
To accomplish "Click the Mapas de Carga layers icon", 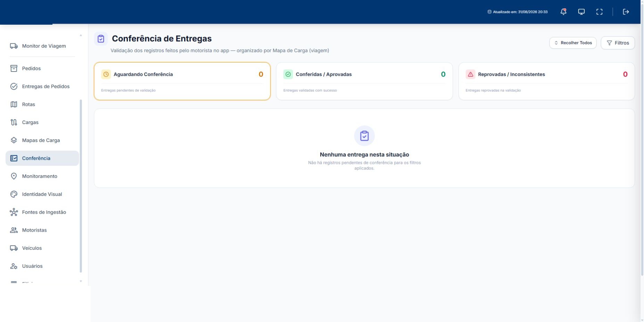I will pyautogui.click(x=14, y=140).
